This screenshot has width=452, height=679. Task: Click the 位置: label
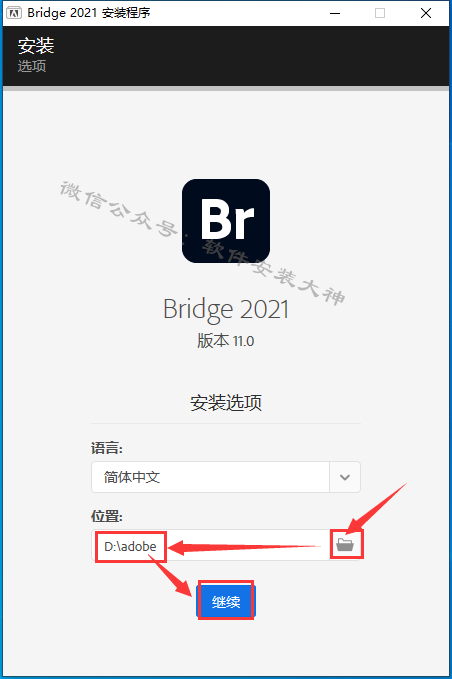[x=107, y=516]
